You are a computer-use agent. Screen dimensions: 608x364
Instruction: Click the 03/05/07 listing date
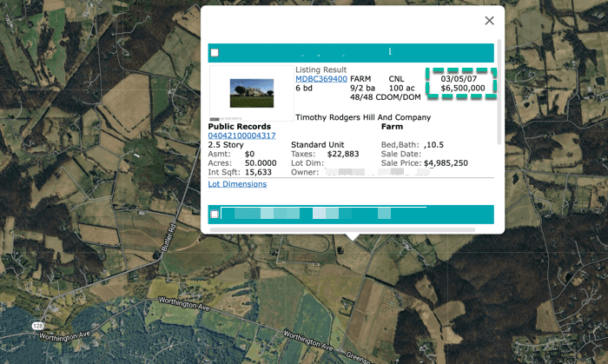coord(458,78)
